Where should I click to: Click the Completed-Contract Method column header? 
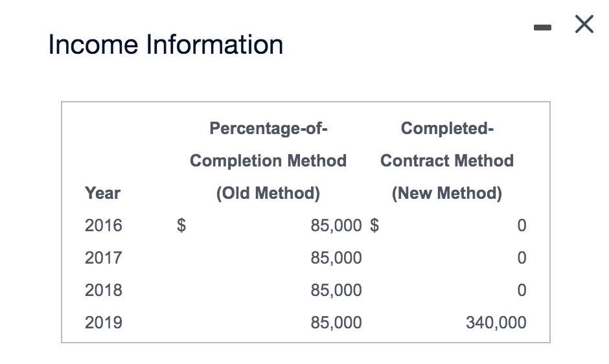(447, 161)
